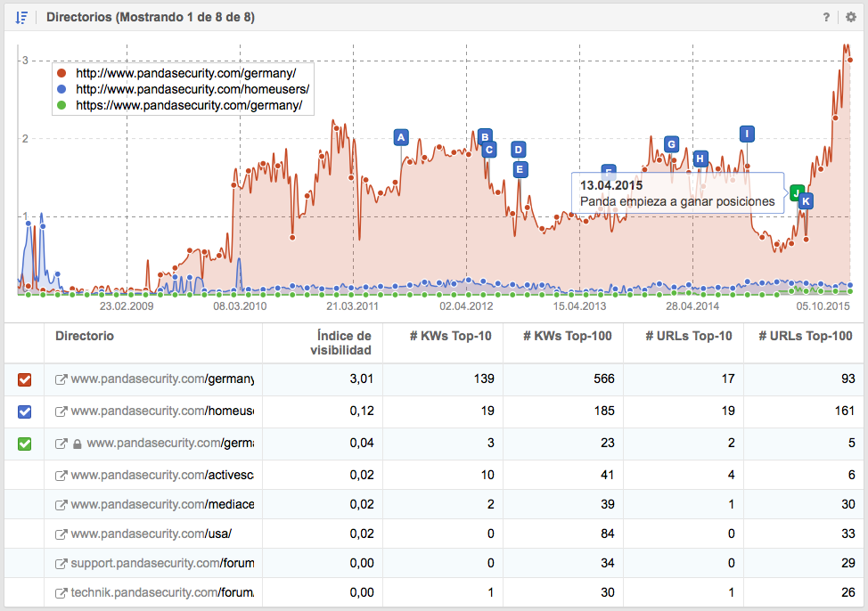Screen dimensions: 868x611
Task: Click the Directorio column header
Action: coord(85,336)
